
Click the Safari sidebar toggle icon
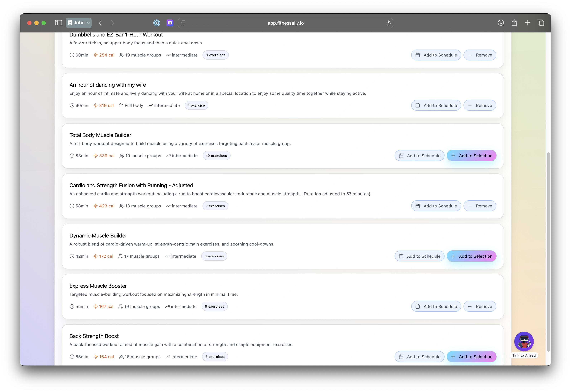[x=58, y=23]
